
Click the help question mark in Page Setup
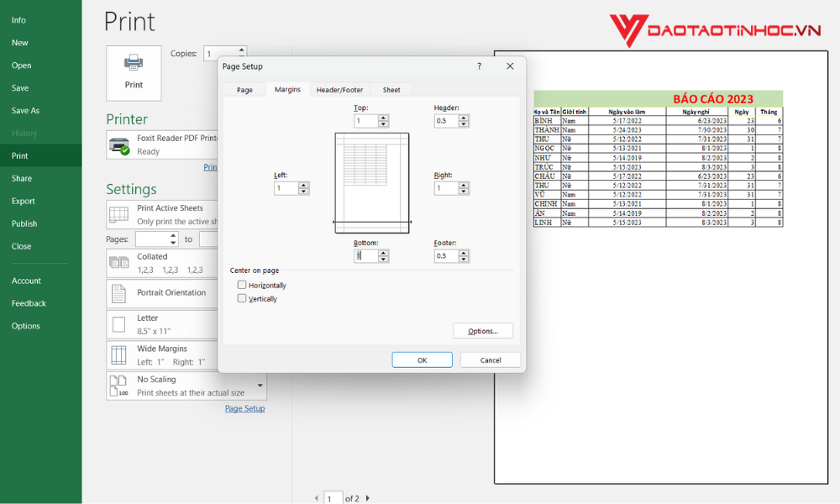[479, 66]
